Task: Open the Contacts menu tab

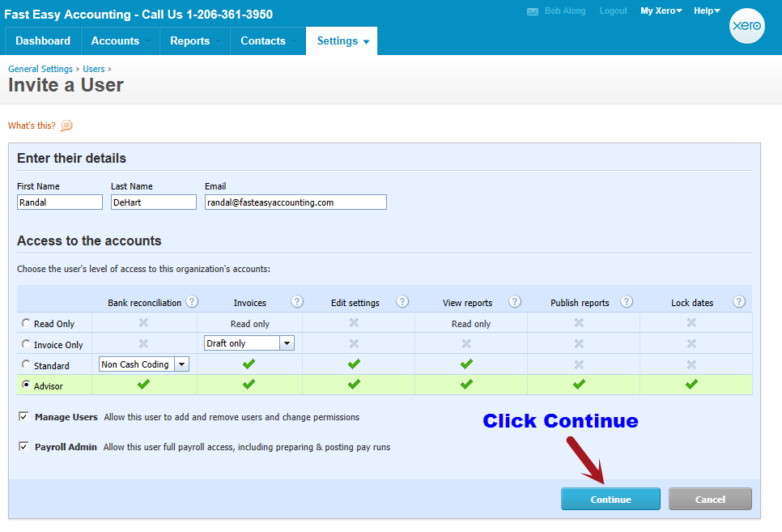Action: click(268, 41)
